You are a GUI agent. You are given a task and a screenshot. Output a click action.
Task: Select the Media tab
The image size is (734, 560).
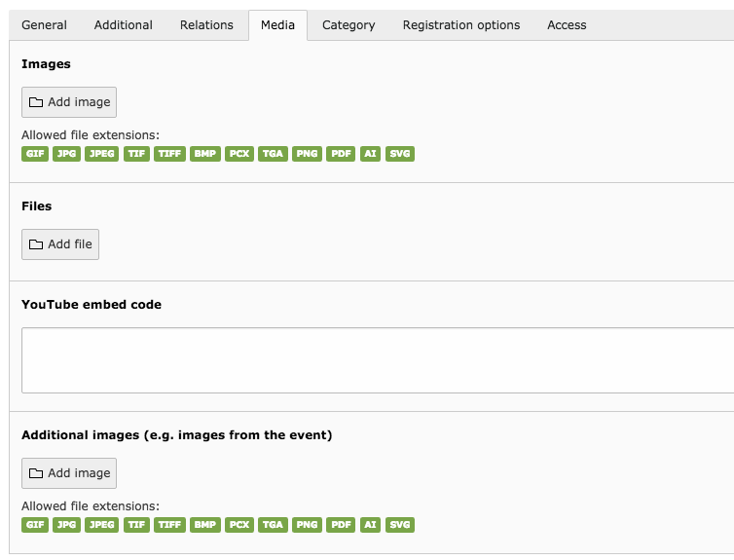tap(277, 25)
